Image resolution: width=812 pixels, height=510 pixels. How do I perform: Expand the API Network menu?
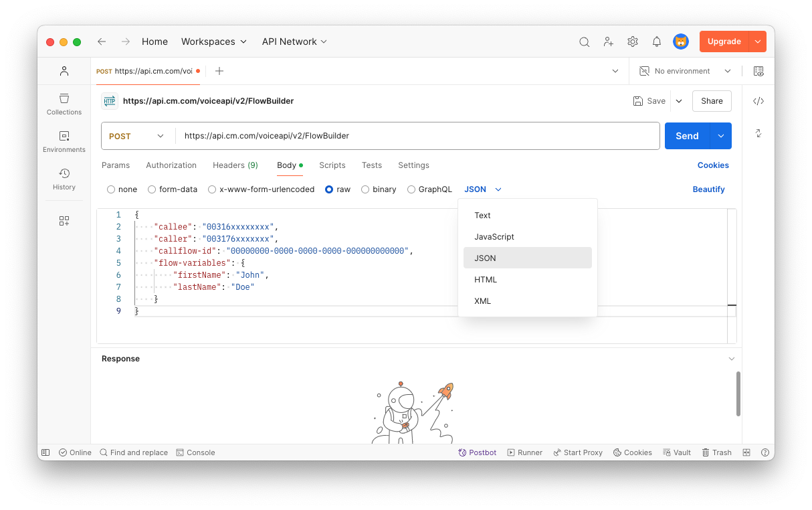click(x=294, y=41)
